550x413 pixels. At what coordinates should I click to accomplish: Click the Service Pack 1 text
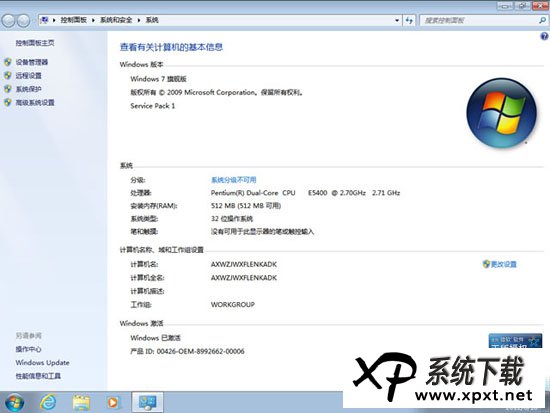pos(153,106)
